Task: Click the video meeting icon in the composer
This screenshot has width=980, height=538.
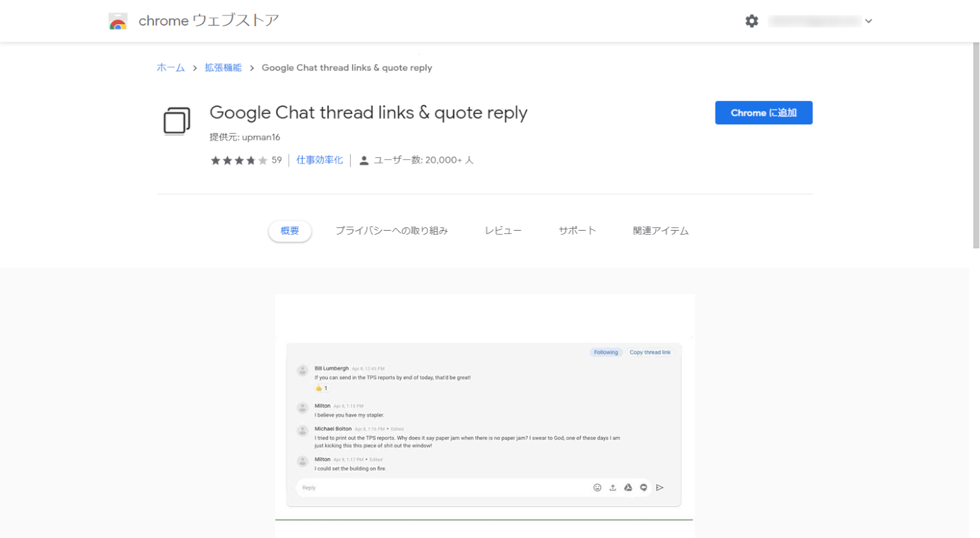Action: [643, 487]
